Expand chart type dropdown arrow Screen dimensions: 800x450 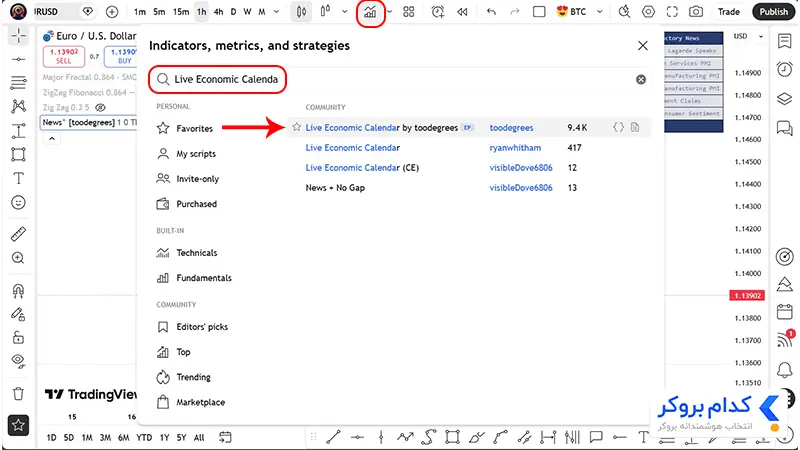tap(345, 12)
